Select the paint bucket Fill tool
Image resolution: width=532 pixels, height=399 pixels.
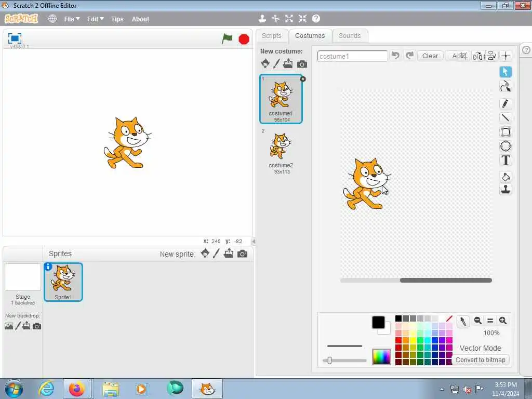[x=506, y=177]
